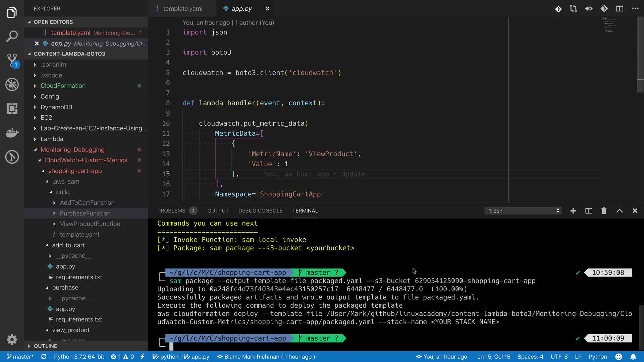Open the Extensions view icon
The width and height of the screenshot is (644, 362).
[x=12, y=109]
